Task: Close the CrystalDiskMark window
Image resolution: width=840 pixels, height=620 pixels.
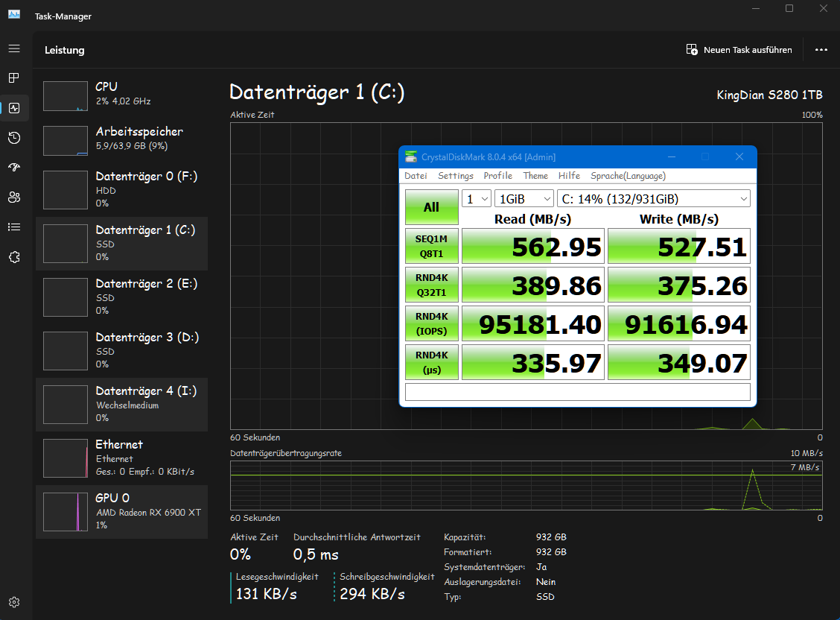Action: (x=739, y=156)
